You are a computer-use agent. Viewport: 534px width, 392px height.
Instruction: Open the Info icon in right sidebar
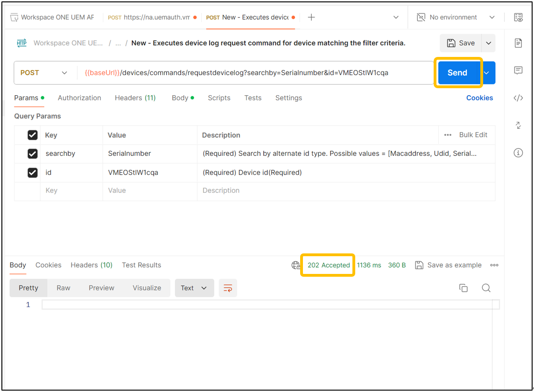(x=518, y=153)
